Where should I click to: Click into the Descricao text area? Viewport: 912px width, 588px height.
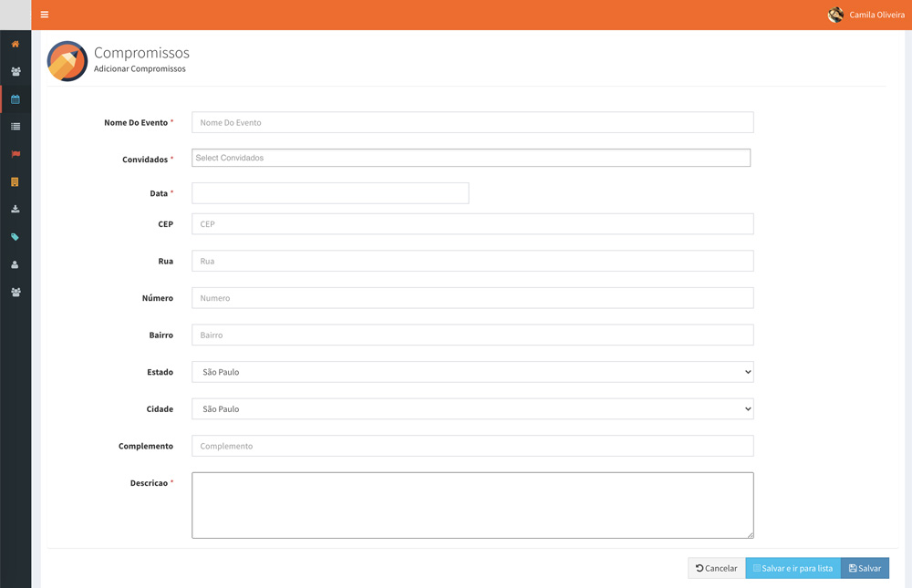(472, 505)
